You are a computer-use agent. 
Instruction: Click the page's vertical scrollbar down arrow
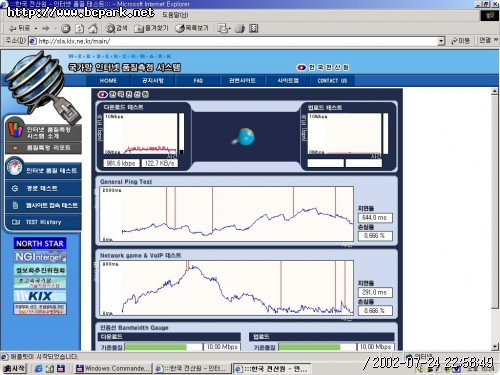click(495, 347)
